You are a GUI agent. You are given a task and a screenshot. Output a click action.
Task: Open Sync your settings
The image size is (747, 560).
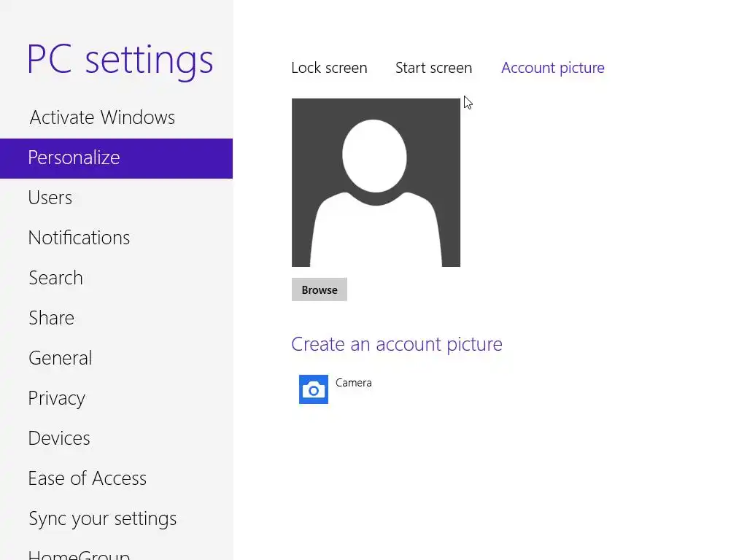coord(102,518)
